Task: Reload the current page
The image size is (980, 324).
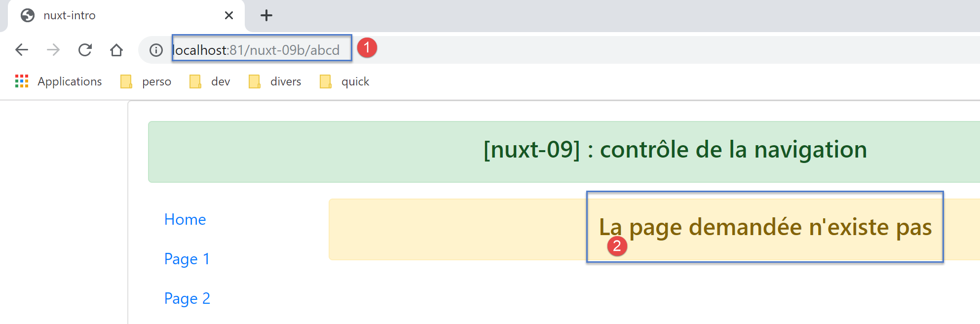Action: point(85,50)
